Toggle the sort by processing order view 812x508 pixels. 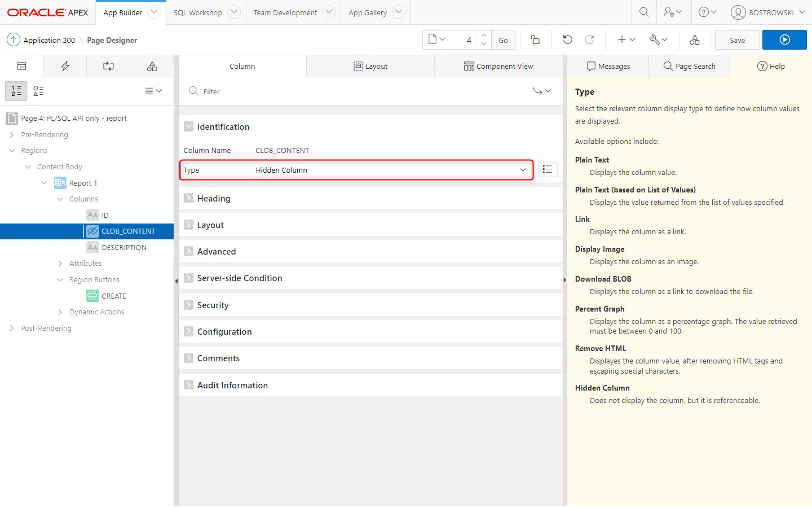(16, 91)
